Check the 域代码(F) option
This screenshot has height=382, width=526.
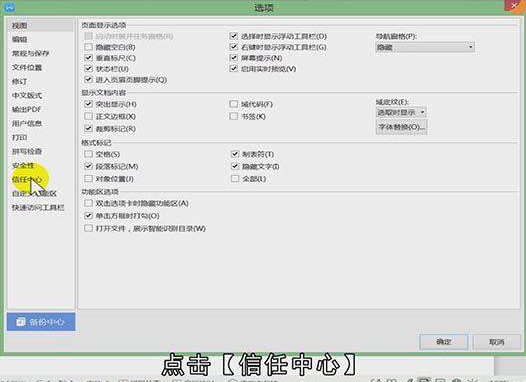[233, 104]
